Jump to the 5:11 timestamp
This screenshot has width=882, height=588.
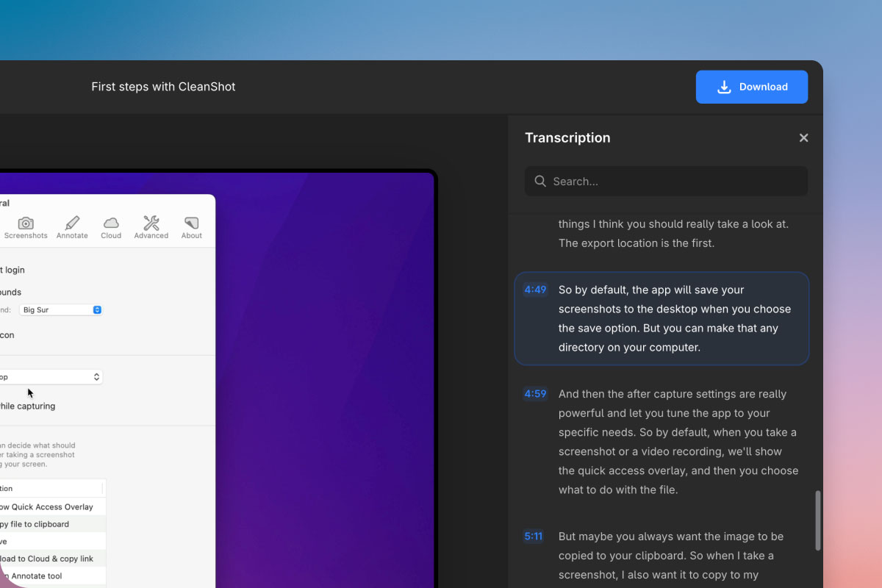(534, 537)
